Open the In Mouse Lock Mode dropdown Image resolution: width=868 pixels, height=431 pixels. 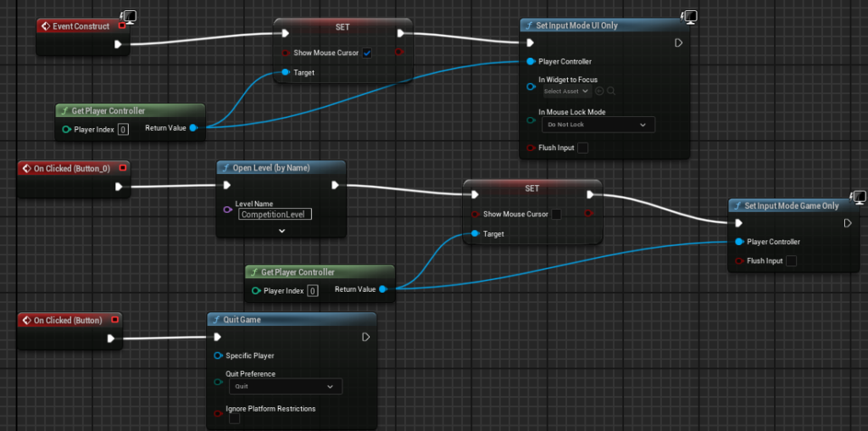pyautogui.click(x=598, y=125)
